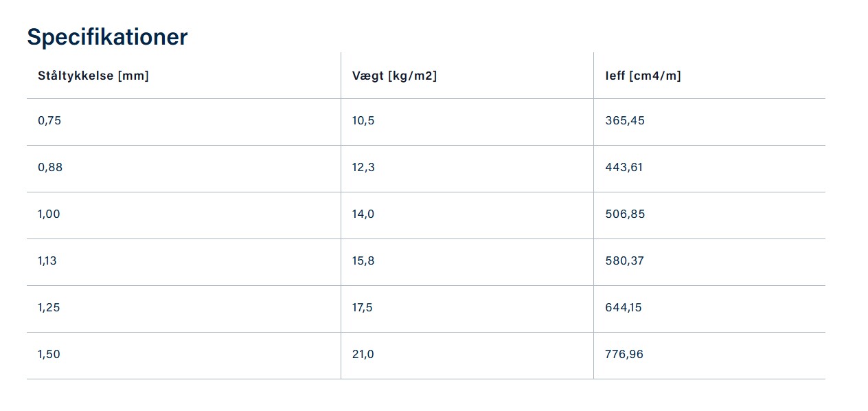
Task: Click the 15,8 weight value
Action: point(363,261)
